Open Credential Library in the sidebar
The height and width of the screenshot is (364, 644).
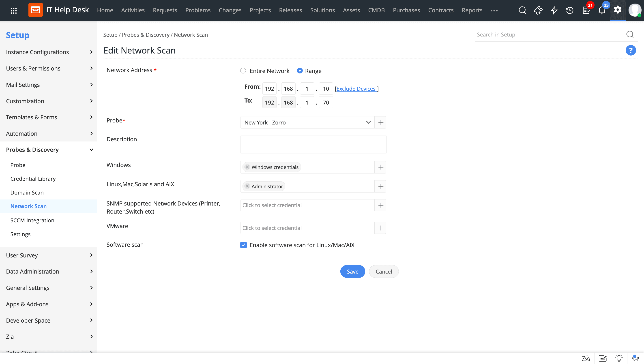[33, 178]
